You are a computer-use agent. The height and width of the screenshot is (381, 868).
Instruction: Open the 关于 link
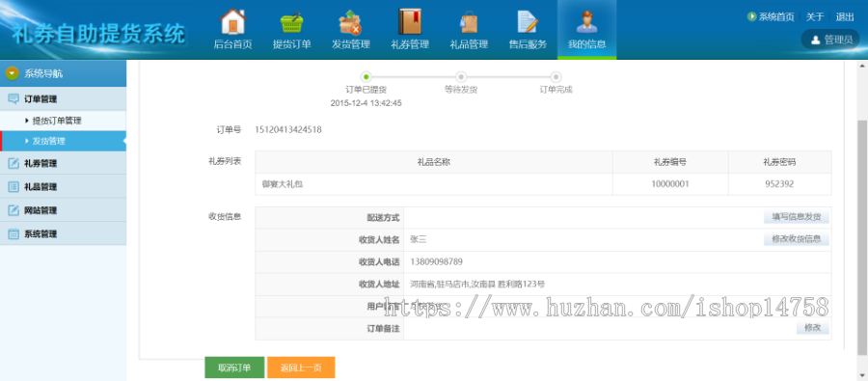click(x=815, y=16)
